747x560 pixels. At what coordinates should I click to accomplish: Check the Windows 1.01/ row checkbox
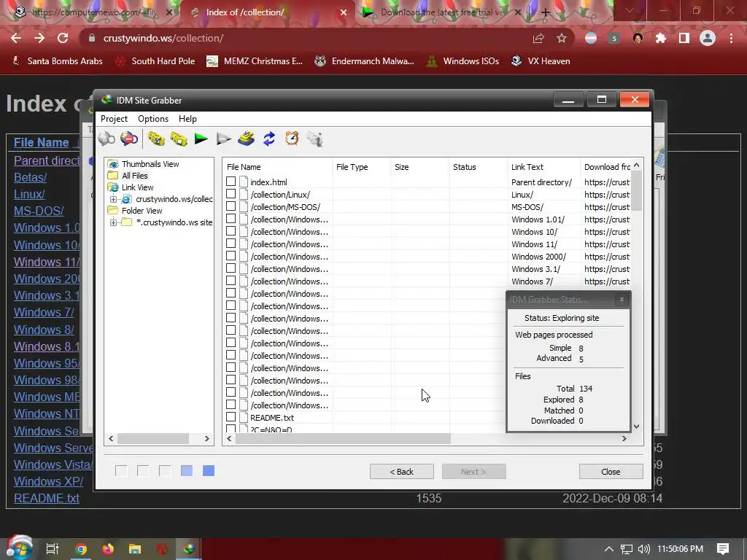[x=231, y=219]
